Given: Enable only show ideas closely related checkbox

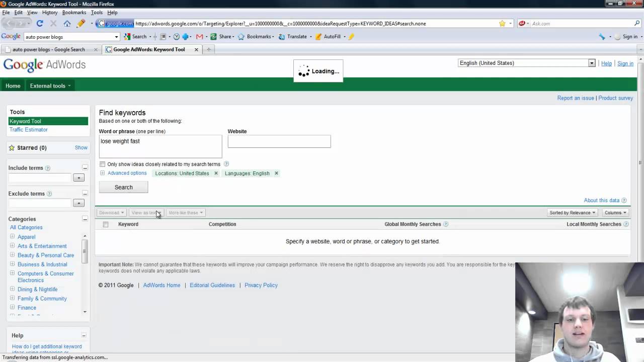Looking at the screenshot, I should point(103,164).
